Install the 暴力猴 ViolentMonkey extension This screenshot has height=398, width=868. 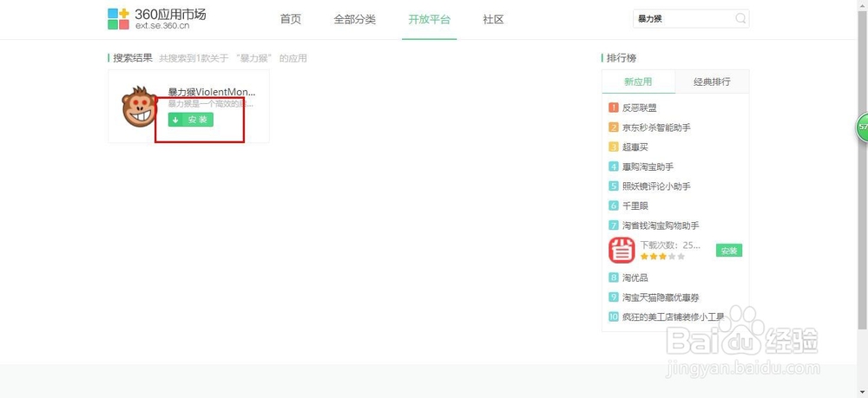tap(191, 120)
